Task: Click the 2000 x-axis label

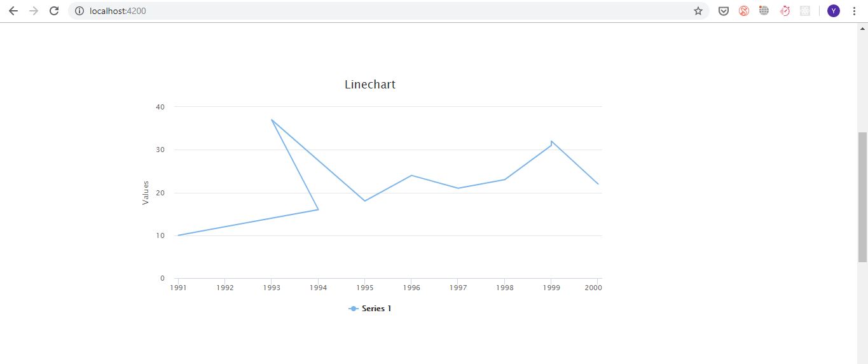Action: [x=594, y=288]
